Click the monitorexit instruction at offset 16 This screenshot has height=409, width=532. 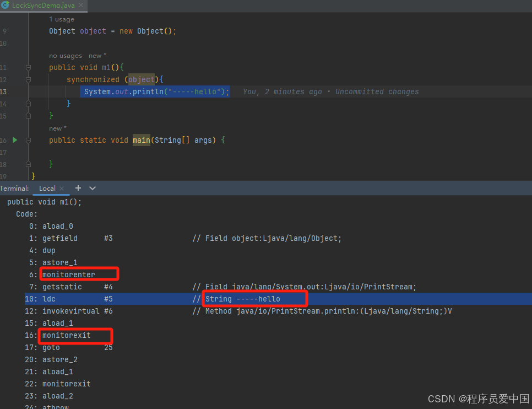(x=67, y=335)
